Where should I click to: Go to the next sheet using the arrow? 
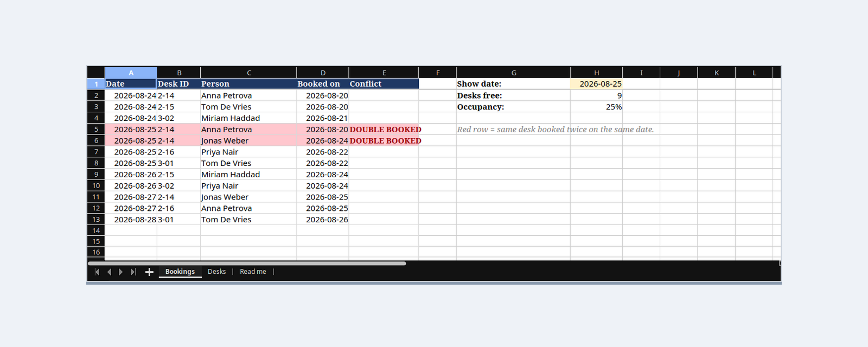tap(121, 272)
